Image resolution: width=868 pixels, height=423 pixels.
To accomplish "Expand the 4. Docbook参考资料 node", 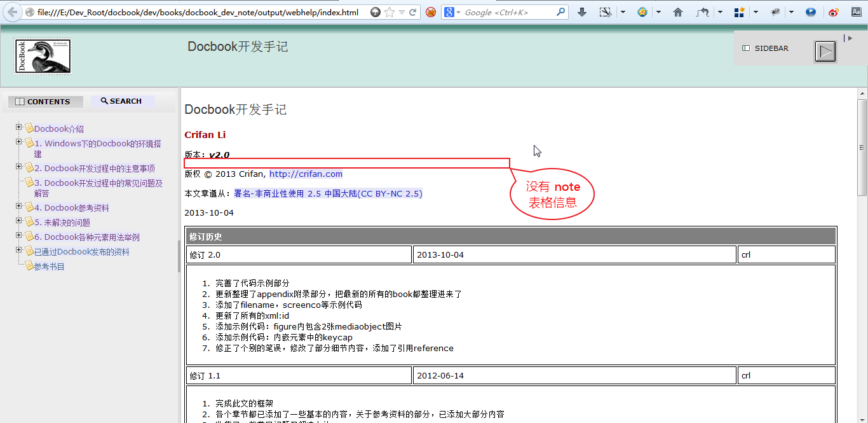I will (x=19, y=207).
